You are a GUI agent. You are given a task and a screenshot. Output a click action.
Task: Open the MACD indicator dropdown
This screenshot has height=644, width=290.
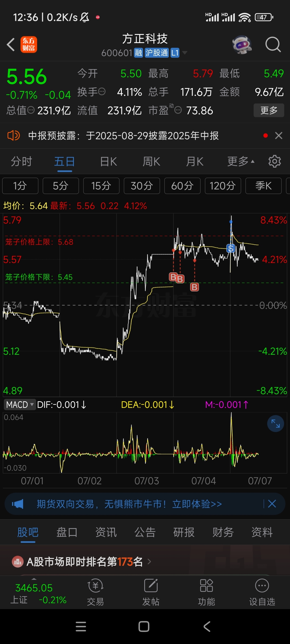(x=20, y=404)
